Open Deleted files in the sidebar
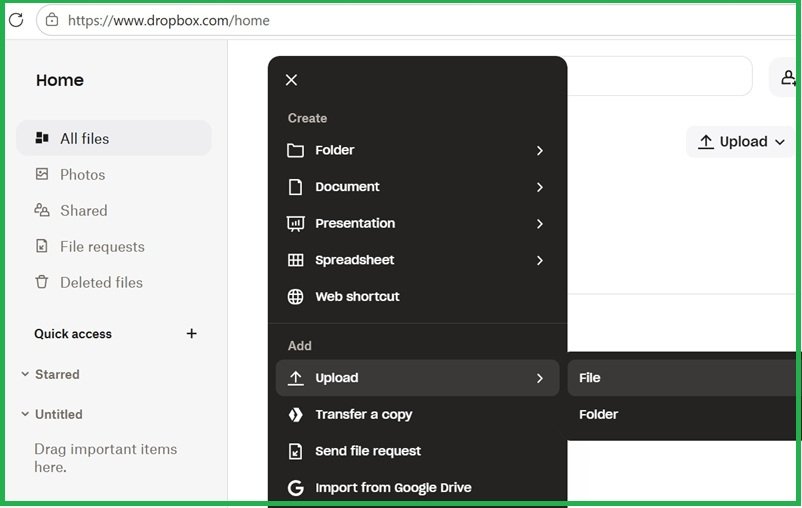 pyautogui.click(x=114, y=282)
